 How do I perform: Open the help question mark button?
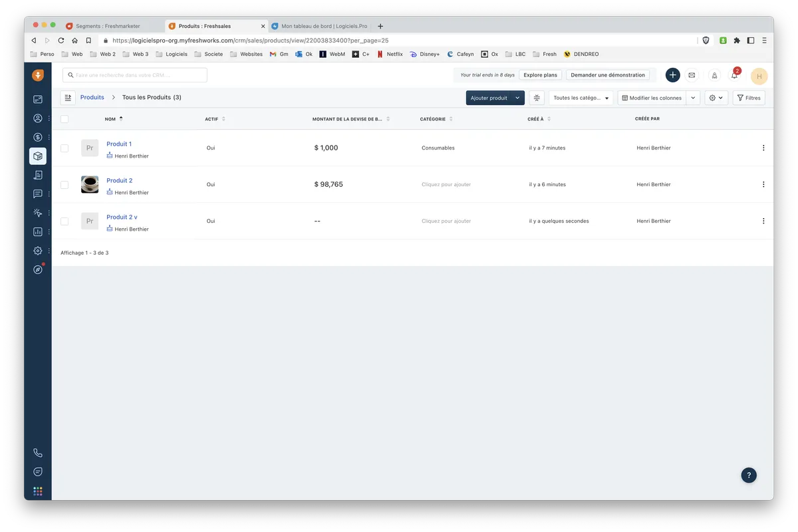749,475
